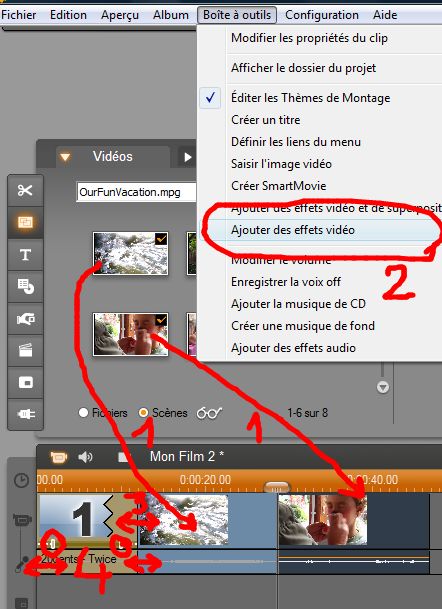Image resolution: width=442 pixels, height=609 pixels.
Task: Open the Fichier menu
Action: pos(18,15)
